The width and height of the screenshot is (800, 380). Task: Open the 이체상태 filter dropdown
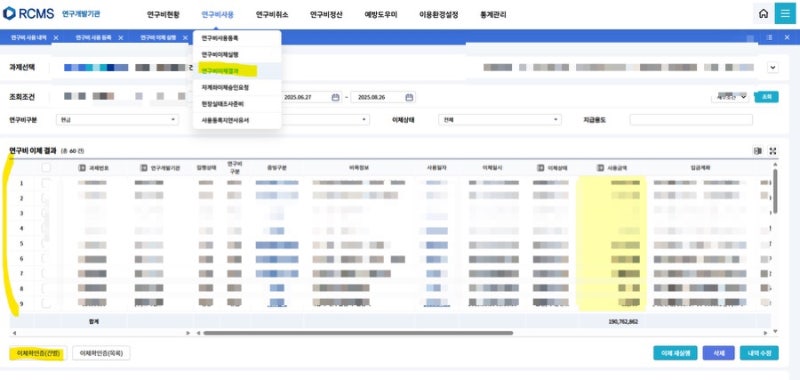[499, 120]
